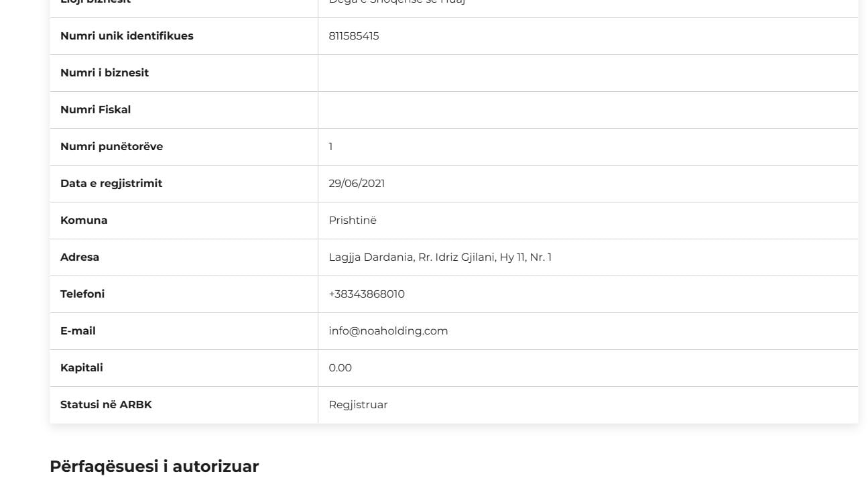Screen dimensions: 868x484
Task: Click the "Regjistruar" status value
Action: pyautogui.click(x=358, y=405)
